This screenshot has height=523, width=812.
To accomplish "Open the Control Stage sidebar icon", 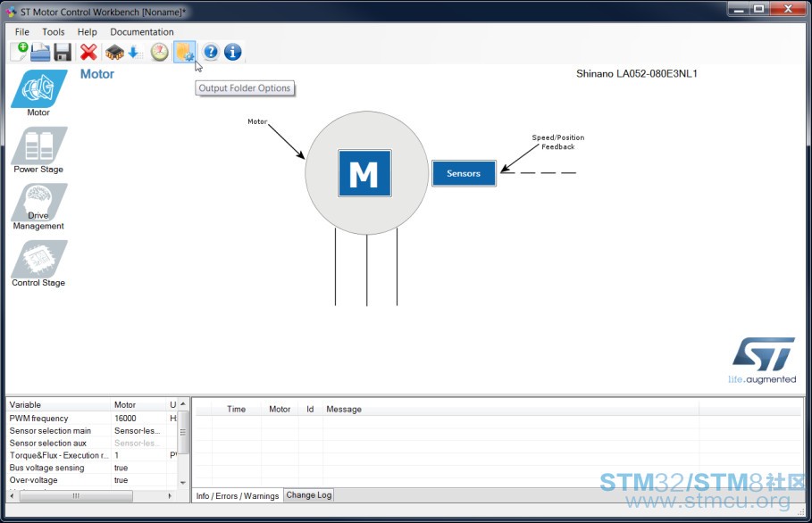I will [38, 263].
